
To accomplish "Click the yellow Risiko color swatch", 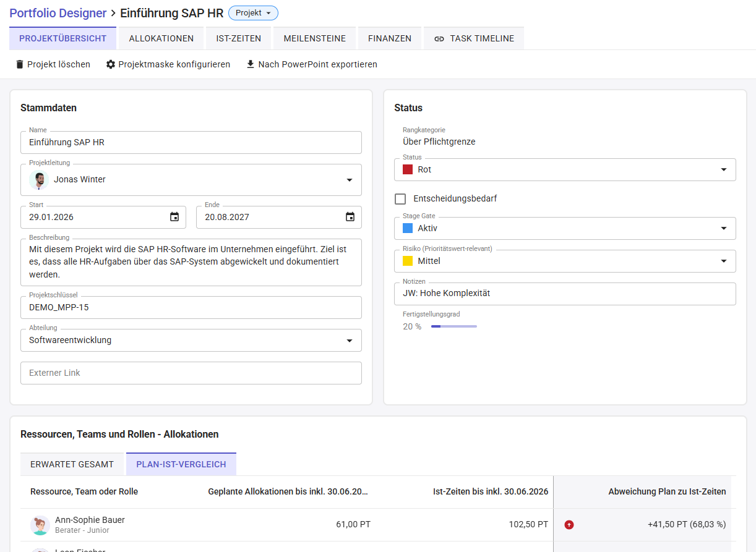I will 408,261.
